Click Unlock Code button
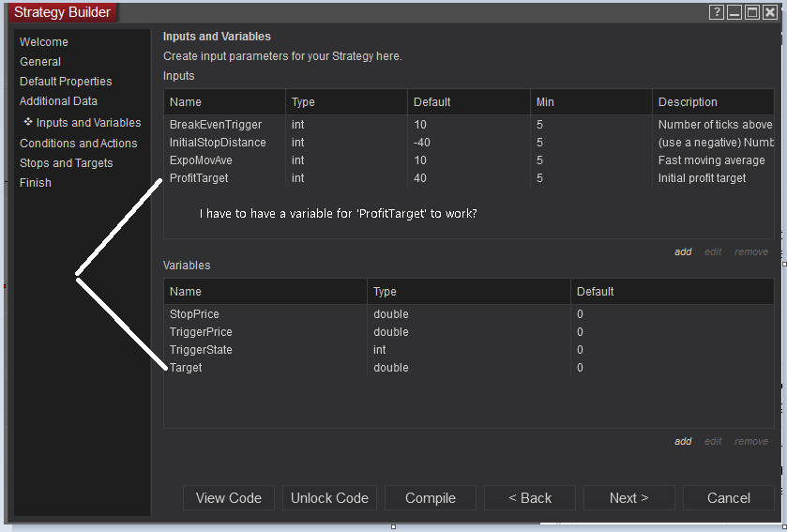Image resolution: width=787 pixels, height=532 pixels. click(329, 498)
